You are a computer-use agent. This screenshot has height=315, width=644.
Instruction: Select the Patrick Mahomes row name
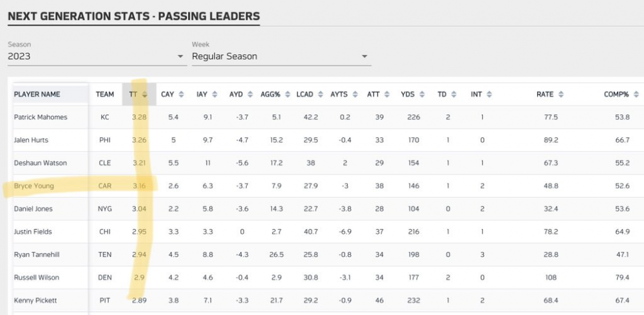[41, 117]
